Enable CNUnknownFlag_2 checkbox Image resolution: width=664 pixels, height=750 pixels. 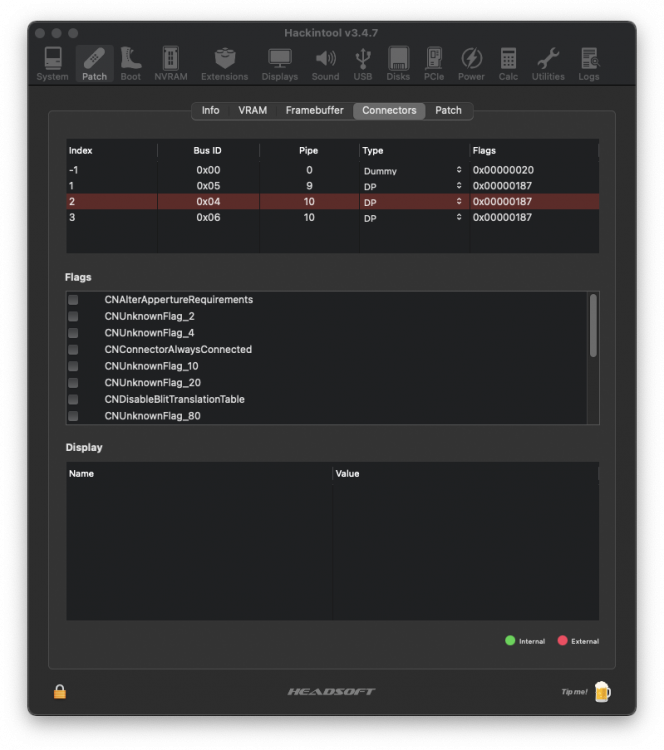[x=73, y=316]
